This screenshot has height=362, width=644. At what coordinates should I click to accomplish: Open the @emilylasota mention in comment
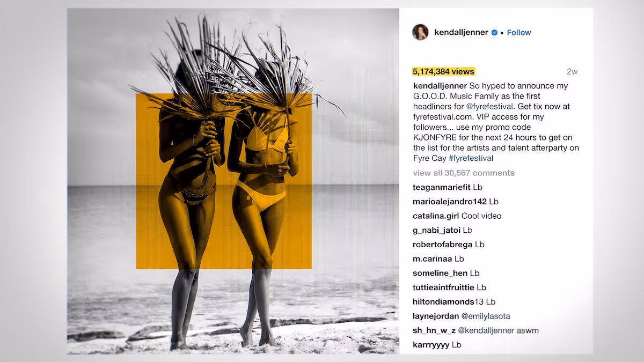486,316
